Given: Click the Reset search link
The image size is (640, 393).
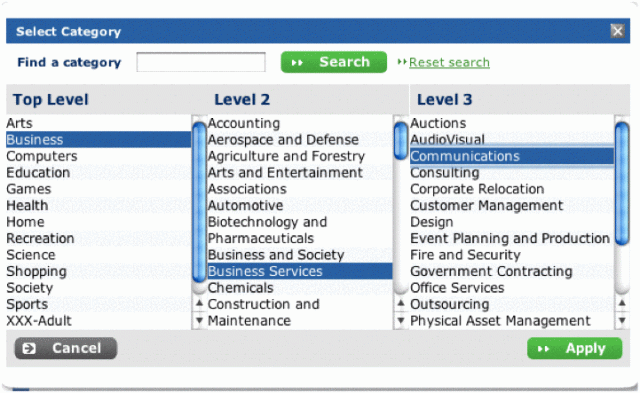Looking at the screenshot, I should 449,62.
